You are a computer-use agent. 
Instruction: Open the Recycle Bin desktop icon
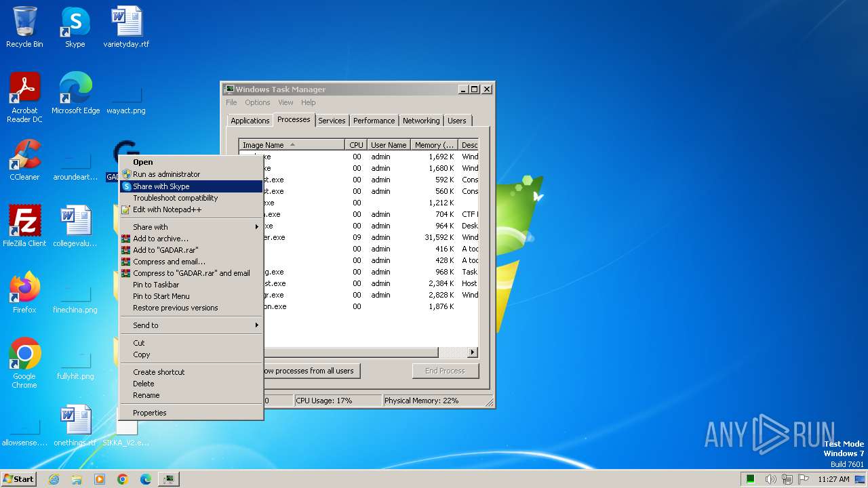(x=24, y=27)
